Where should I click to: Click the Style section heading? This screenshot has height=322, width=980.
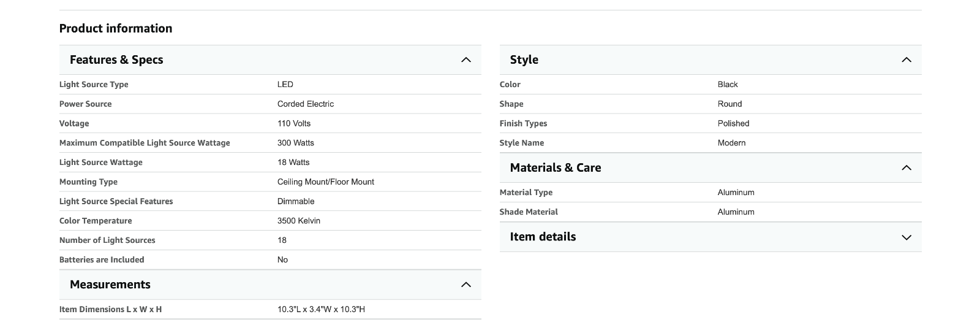[x=524, y=60]
